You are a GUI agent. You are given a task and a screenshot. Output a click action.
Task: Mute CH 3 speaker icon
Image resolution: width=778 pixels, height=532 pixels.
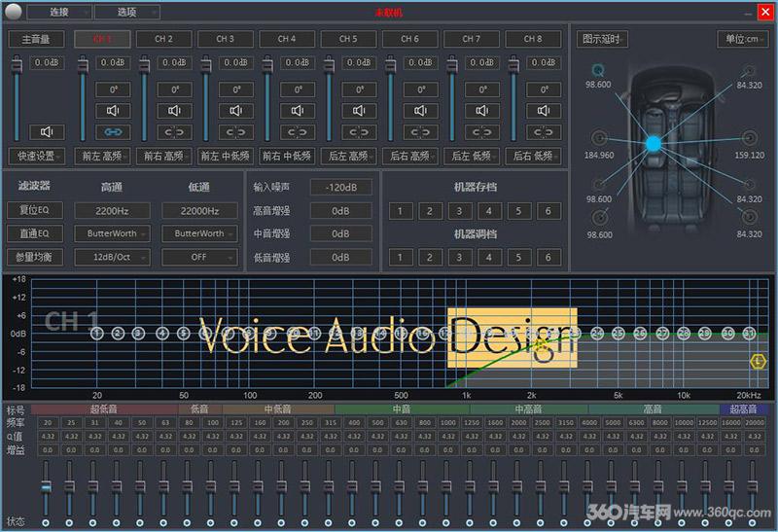(x=235, y=111)
